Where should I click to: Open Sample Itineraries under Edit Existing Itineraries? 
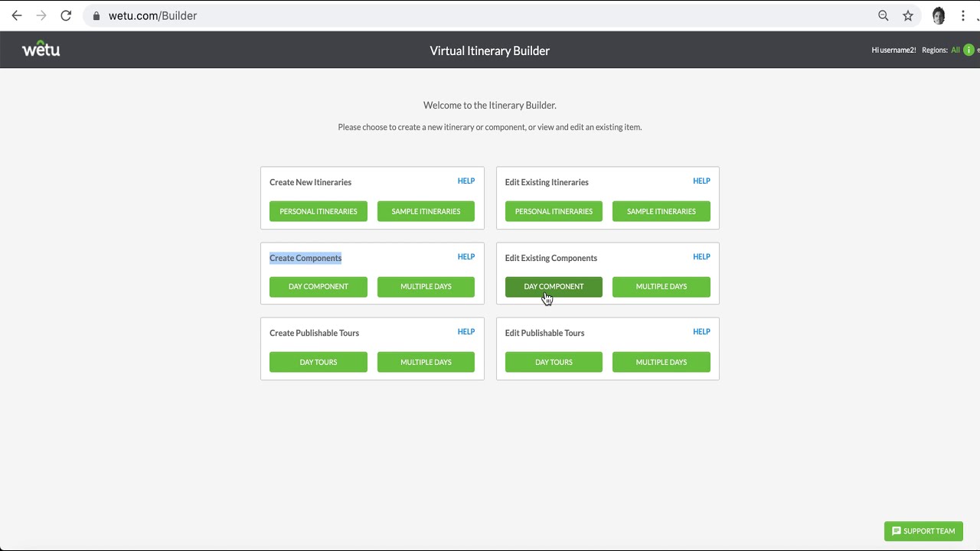(661, 211)
